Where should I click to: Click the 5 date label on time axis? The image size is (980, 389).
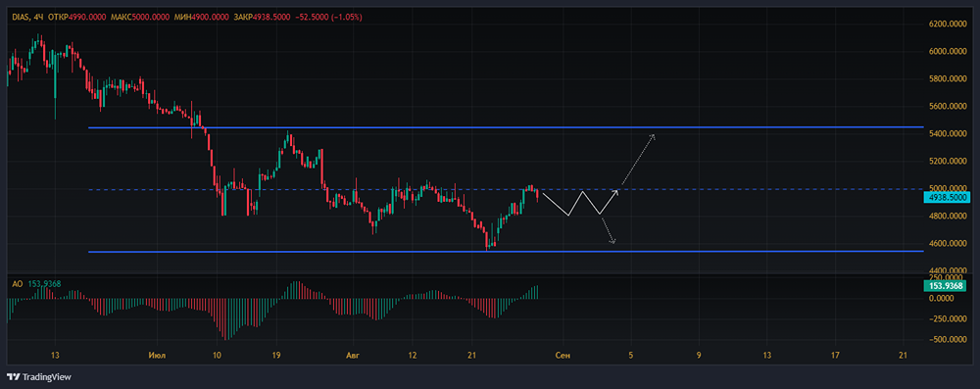[631, 356]
